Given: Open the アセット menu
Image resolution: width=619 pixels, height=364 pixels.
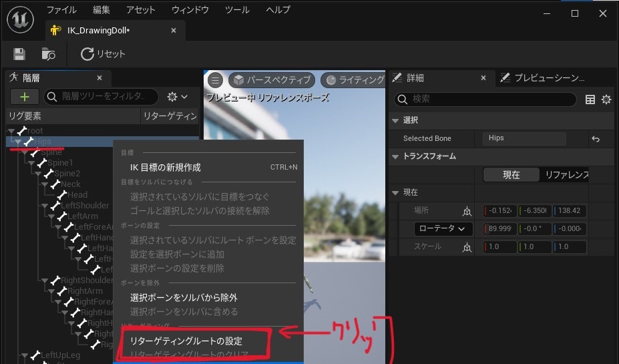Looking at the screenshot, I should coord(140,10).
